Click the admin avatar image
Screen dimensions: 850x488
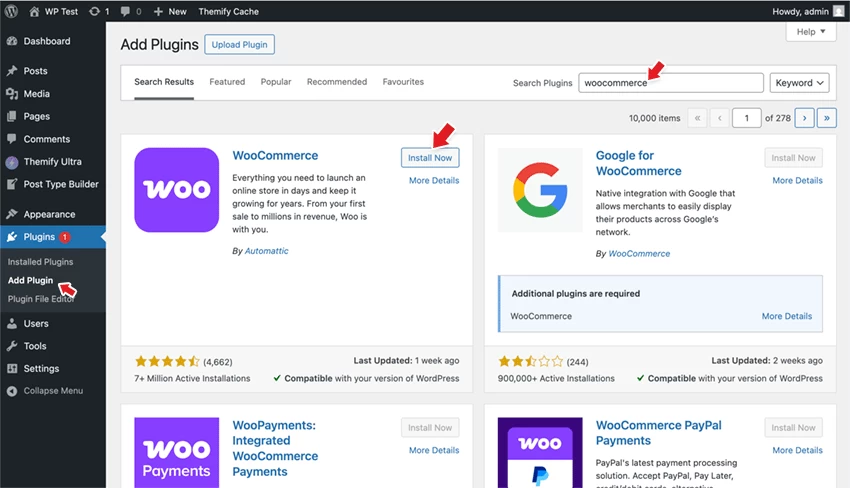(x=839, y=11)
